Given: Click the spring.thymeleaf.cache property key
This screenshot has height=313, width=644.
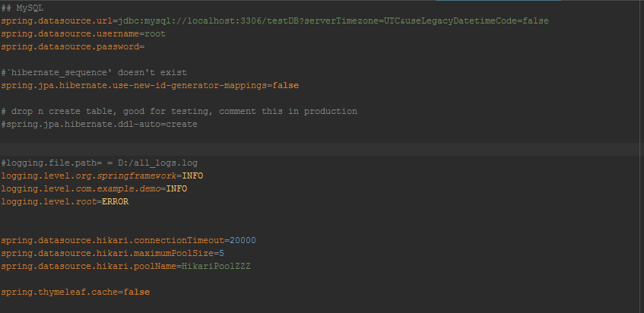Looking at the screenshot, I should [59, 292].
